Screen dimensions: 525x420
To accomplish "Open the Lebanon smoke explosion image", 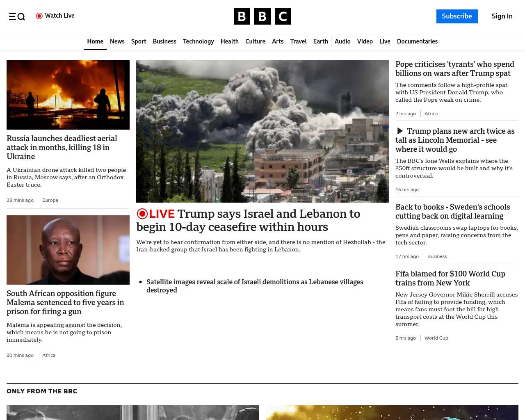I will [x=262, y=131].
